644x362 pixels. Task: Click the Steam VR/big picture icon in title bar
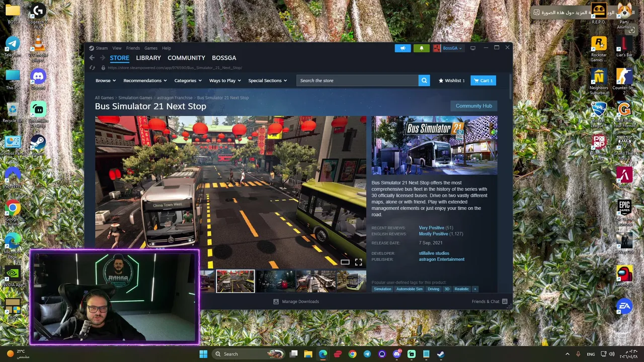473,48
